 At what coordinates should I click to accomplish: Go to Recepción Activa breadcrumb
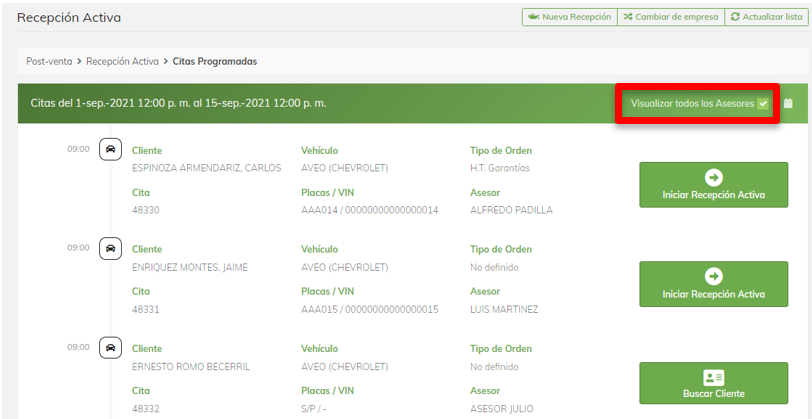(x=122, y=61)
